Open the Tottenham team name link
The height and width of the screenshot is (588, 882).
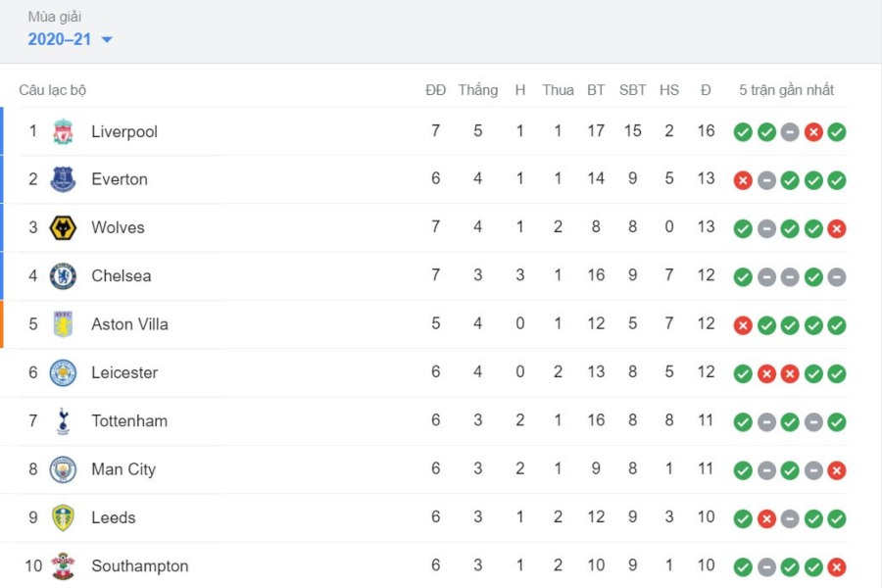[129, 420]
